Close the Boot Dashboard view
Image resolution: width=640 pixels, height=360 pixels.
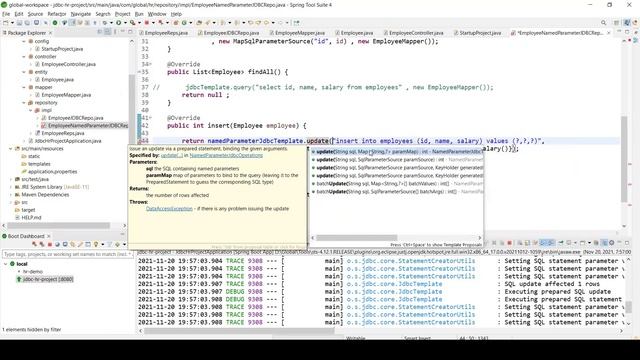(49, 236)
